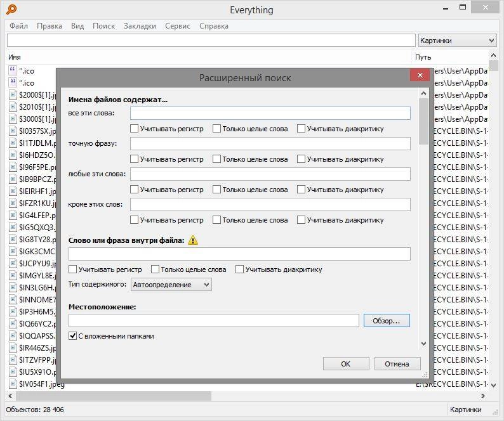
Task: Click the Everything magnifier app icon
Action: coord(11,10)
